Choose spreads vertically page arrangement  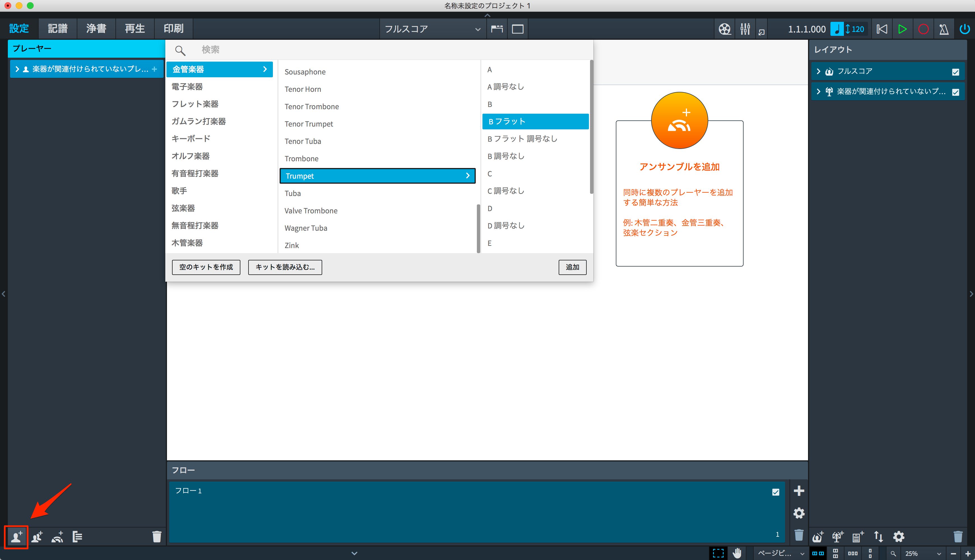835,553
